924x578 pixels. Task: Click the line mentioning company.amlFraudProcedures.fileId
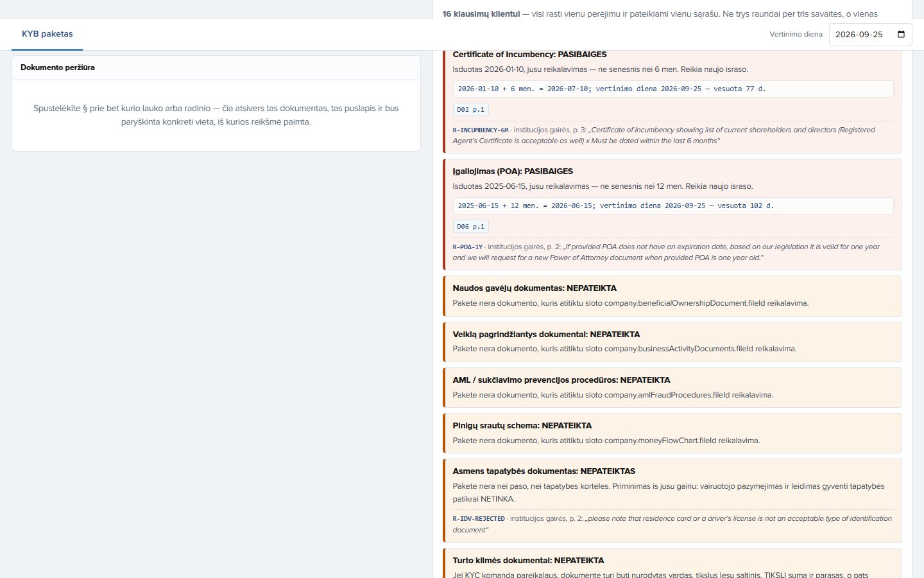coord(613,395)
